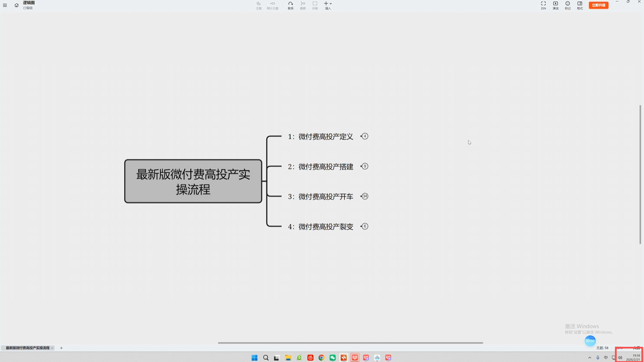Click the 立即升级 upgrade button
The height and width of the screenshot is (362, 644).
pyautogui.click(x=598, y=5)
